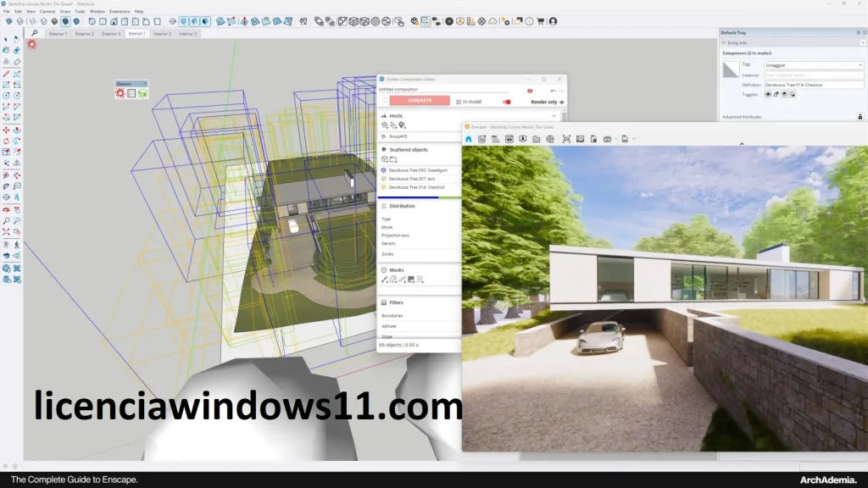Open Enscape visual settings eye icon

[509, 139]
